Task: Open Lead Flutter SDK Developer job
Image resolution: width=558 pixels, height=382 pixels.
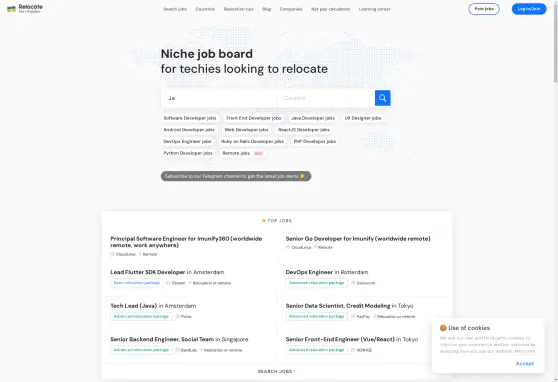Action: pyautogui.click(x=167, y=272)
